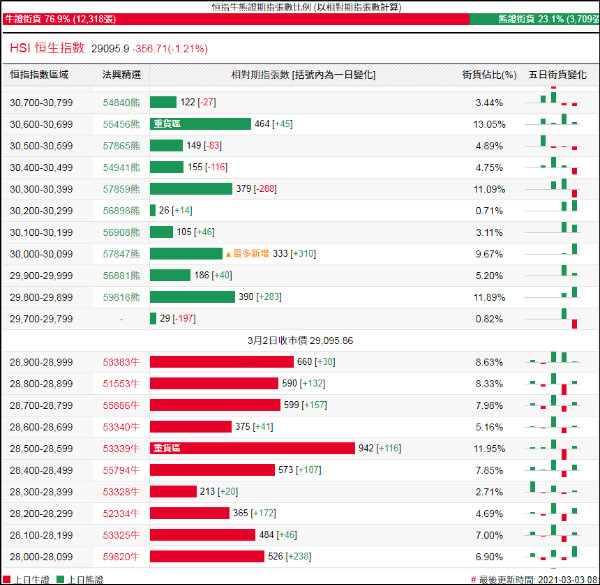This screenshot has width=600, height=585.
Task: Click the five-day chart for 29,700-29,799
Action: [552, 318]
